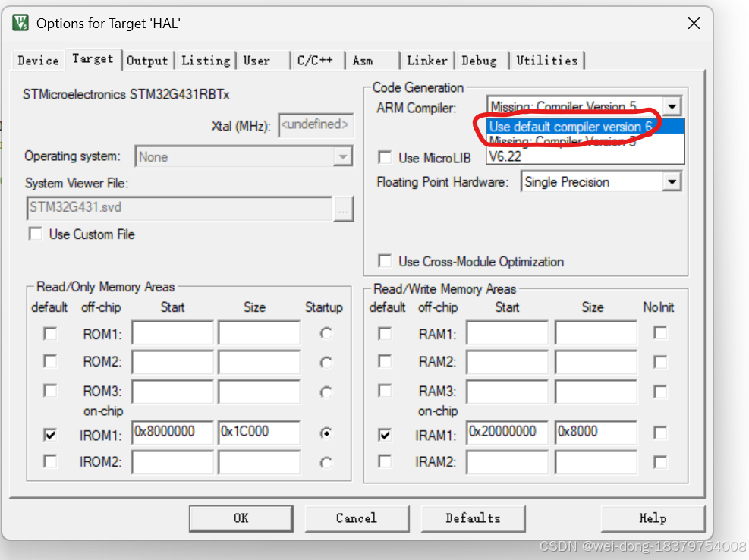Edit the IRAM1 Start address 0x20000000

tap(507, 432)
